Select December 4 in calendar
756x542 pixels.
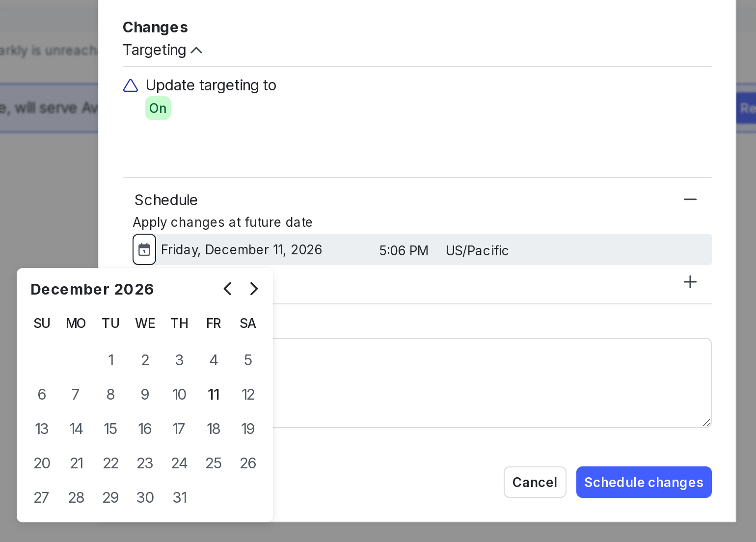click(214, 360)
